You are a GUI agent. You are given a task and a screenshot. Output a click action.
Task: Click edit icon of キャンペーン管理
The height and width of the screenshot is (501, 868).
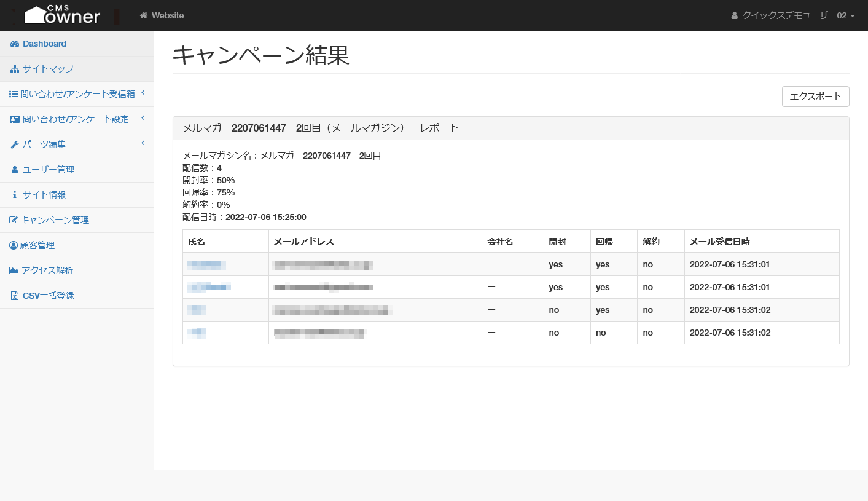[14, 220]
